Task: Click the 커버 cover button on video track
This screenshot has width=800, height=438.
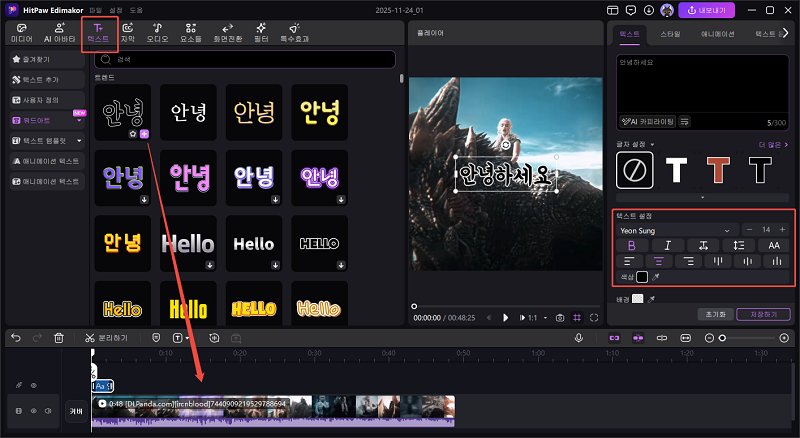Action: pos(76,411)
